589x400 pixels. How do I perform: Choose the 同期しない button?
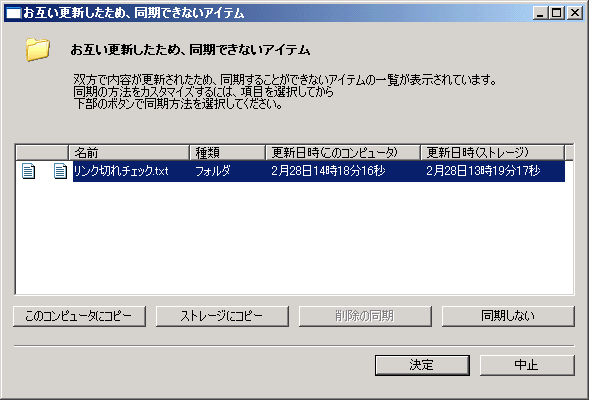coord(508,316)
